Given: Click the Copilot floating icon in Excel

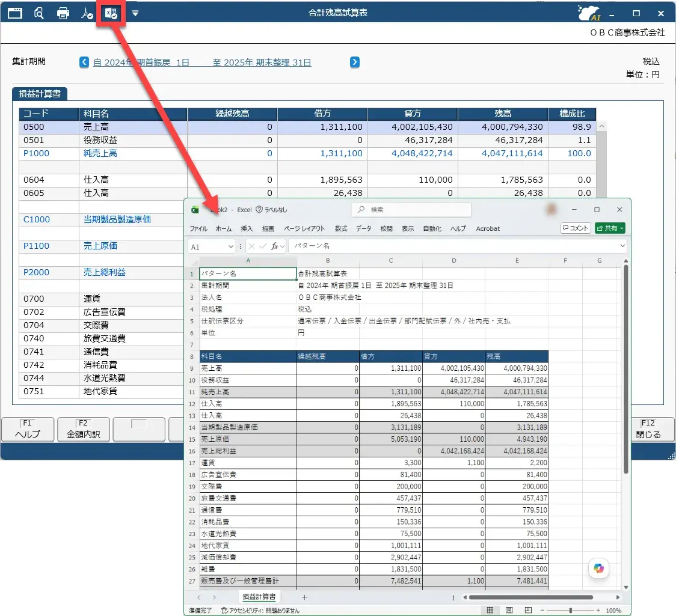Looking at the screenshot, I should click(x=599, y=568).
